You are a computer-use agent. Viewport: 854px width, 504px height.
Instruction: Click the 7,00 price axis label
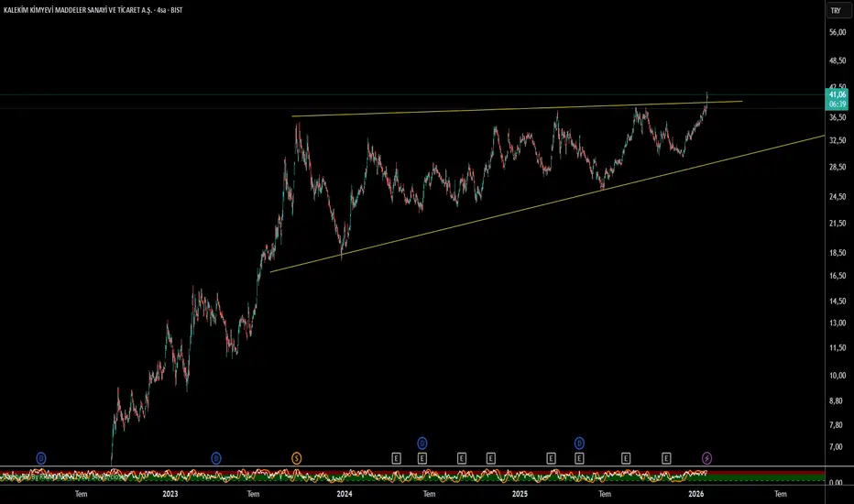(836, 447)
